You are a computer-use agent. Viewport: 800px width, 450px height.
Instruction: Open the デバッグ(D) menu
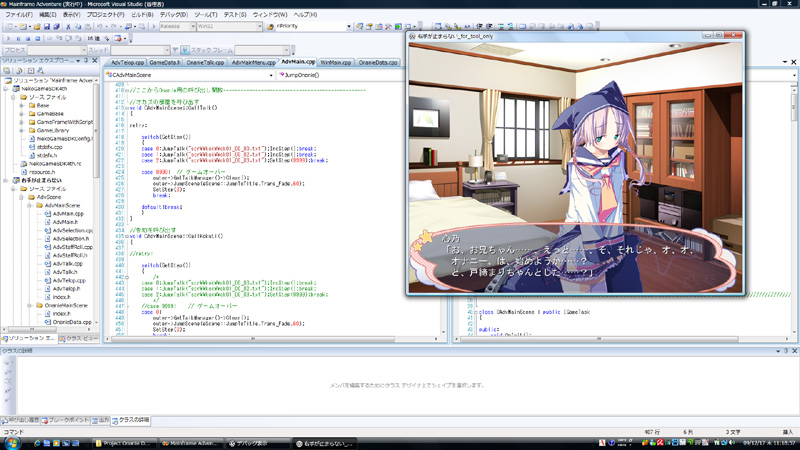(x=173, y=15)
